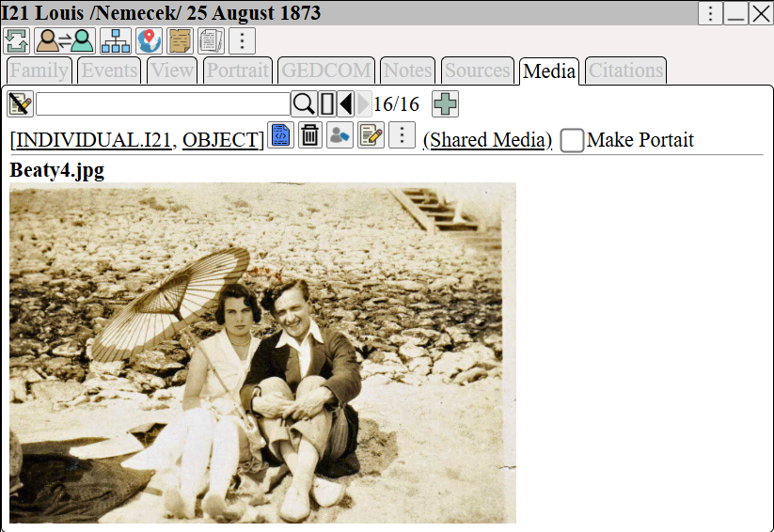Click the 16/16 media counter
The image size is (774, 532).
coord(396,104)
